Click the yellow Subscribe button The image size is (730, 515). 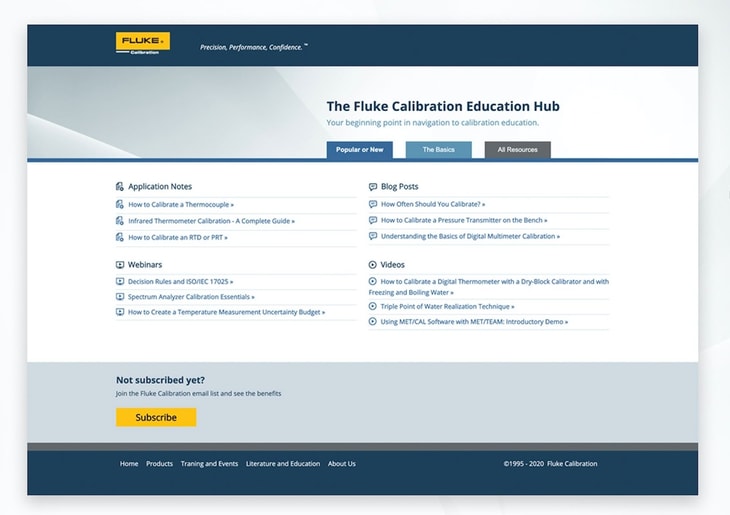156,417
